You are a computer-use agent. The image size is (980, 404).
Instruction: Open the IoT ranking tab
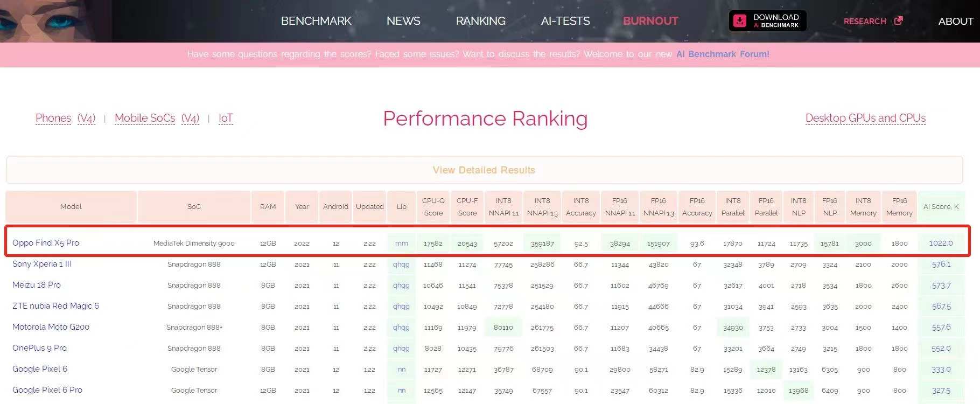[226, 118]
